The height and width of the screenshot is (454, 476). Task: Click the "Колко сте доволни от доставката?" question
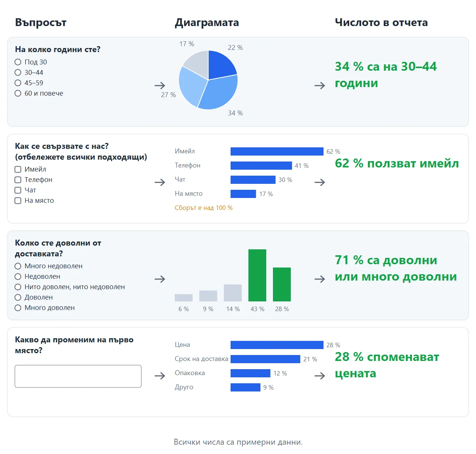58,248
